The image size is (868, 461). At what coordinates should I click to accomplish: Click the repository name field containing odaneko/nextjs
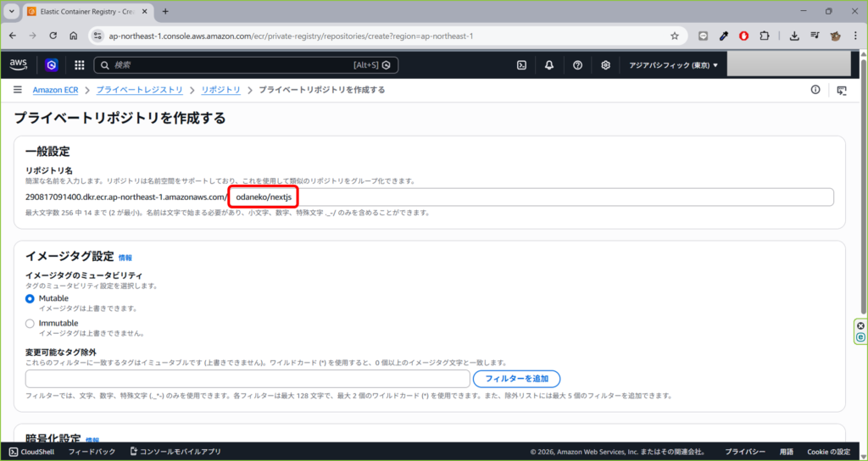[531, 197]
